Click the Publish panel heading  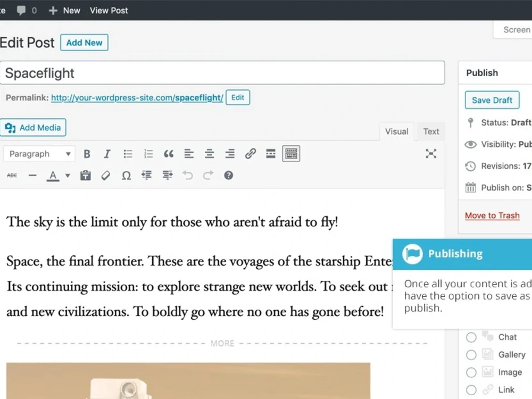(482, 73)
